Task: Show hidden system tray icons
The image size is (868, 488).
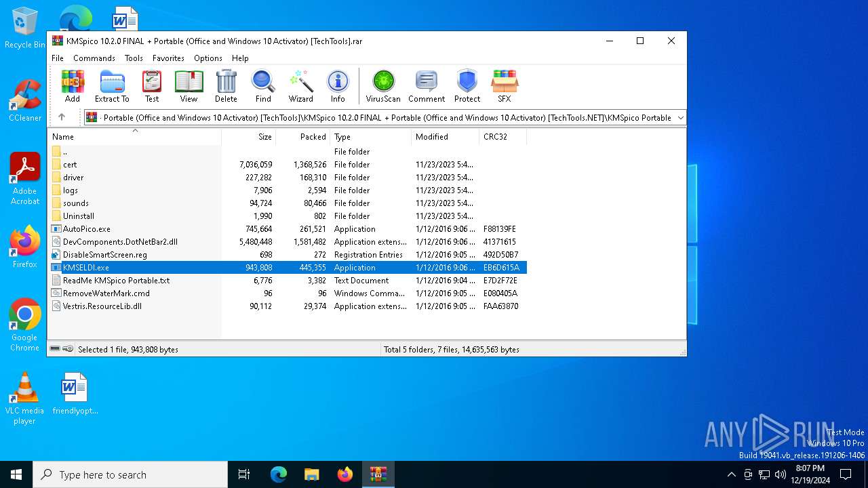Action: (731, 474)
